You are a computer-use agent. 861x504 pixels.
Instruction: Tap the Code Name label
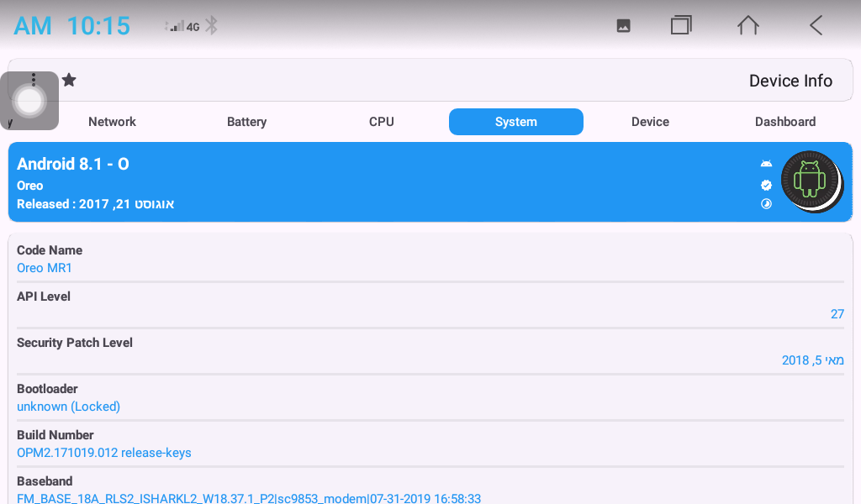(50, 250)
